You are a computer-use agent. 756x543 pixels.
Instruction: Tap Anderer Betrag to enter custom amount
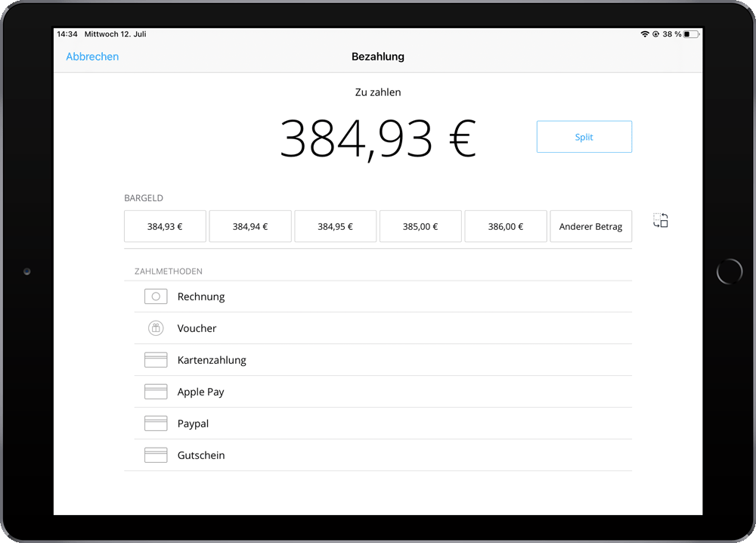click(x=590, y=226)
